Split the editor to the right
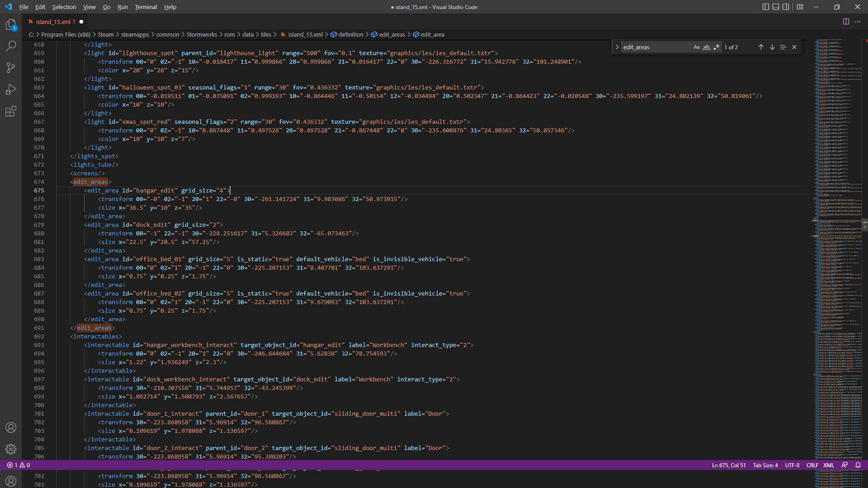Image resolution: width=868 pixels, height=488 pixels. (x=846, y=22)
